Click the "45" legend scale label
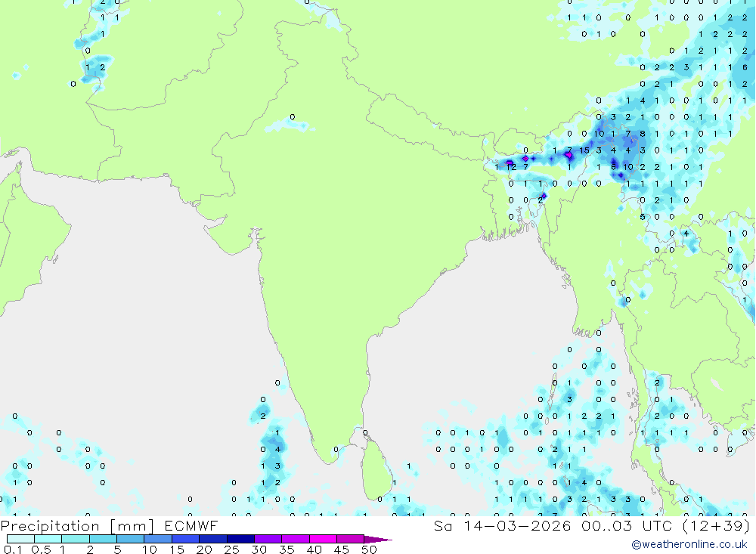This screenshot has height=554, width=756. 342,549
